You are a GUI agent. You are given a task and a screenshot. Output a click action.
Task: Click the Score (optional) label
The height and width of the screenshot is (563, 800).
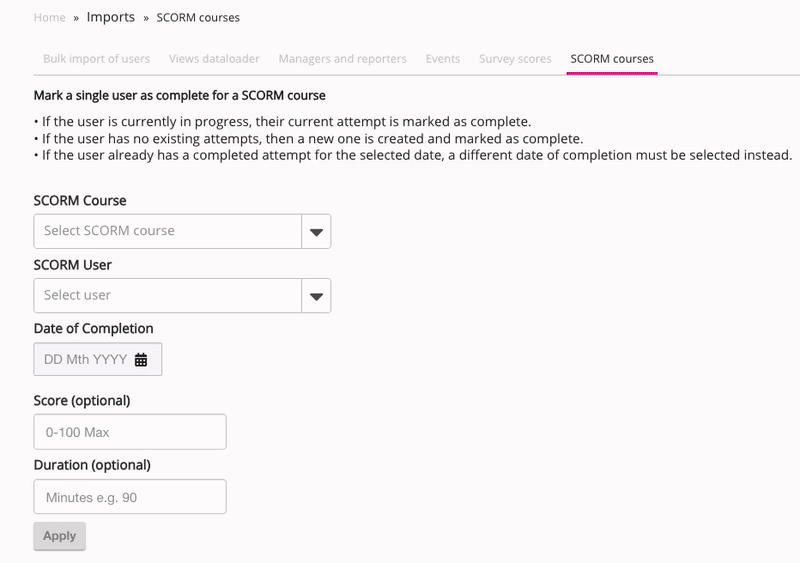[82, 401]
